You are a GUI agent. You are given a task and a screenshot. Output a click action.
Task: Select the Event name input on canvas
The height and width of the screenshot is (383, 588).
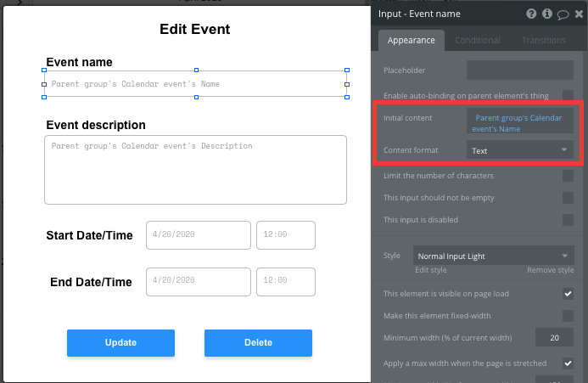(x=195, y=84)
